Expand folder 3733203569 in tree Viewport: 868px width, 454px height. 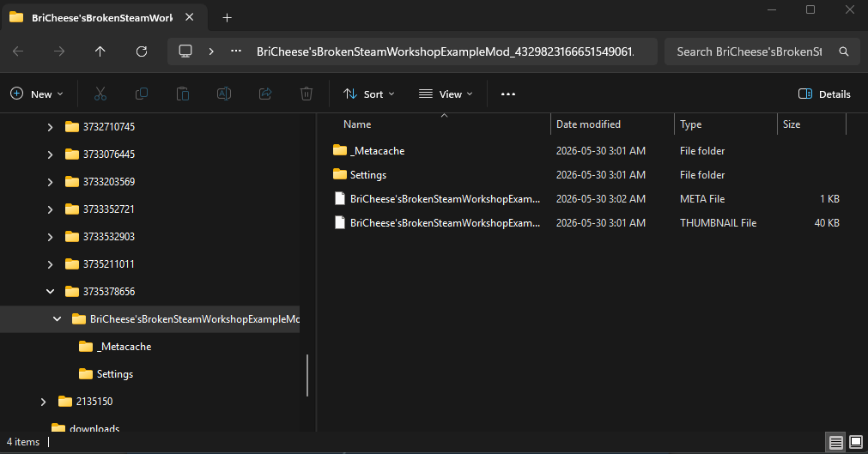[x=50, y=182]
